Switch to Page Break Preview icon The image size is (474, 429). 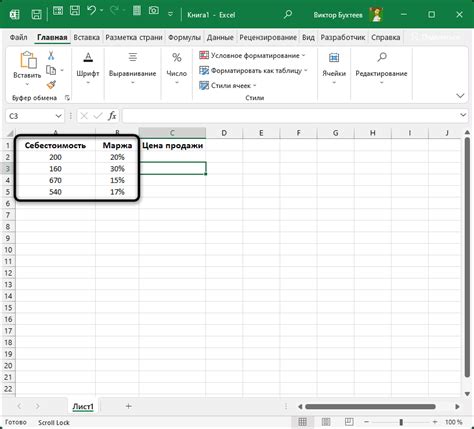click(349, 422)
